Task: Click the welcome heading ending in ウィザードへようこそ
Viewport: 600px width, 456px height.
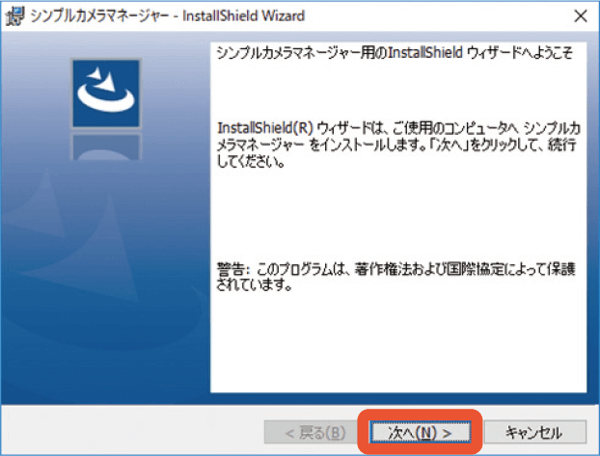Action: [395, 52]
